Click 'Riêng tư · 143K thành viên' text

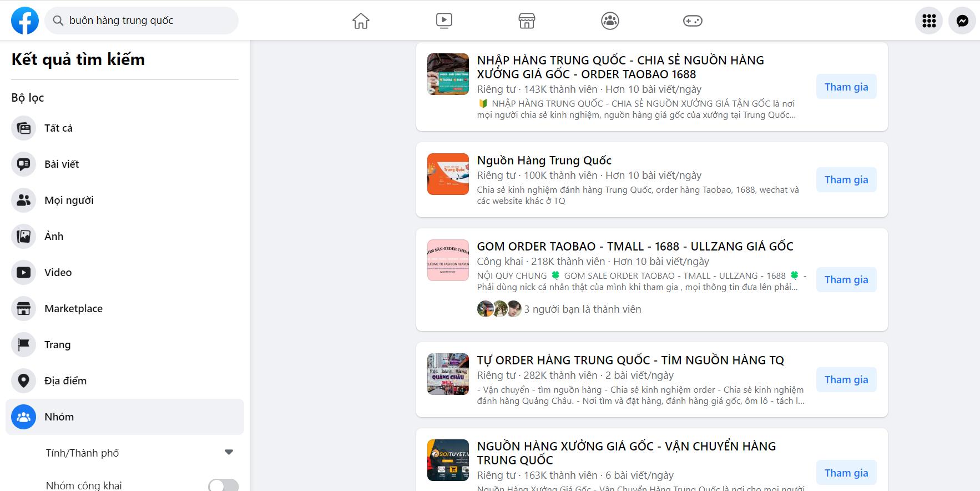[537, 89]
